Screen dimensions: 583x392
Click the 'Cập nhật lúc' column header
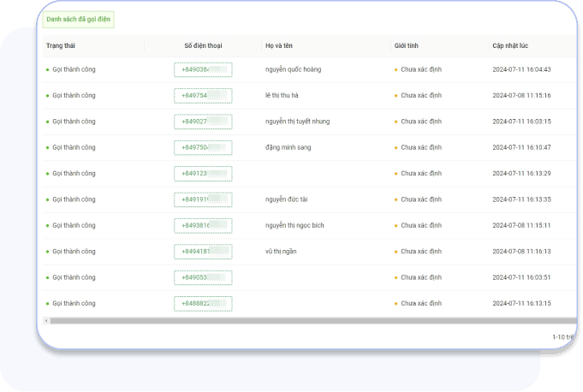point(510,45)
